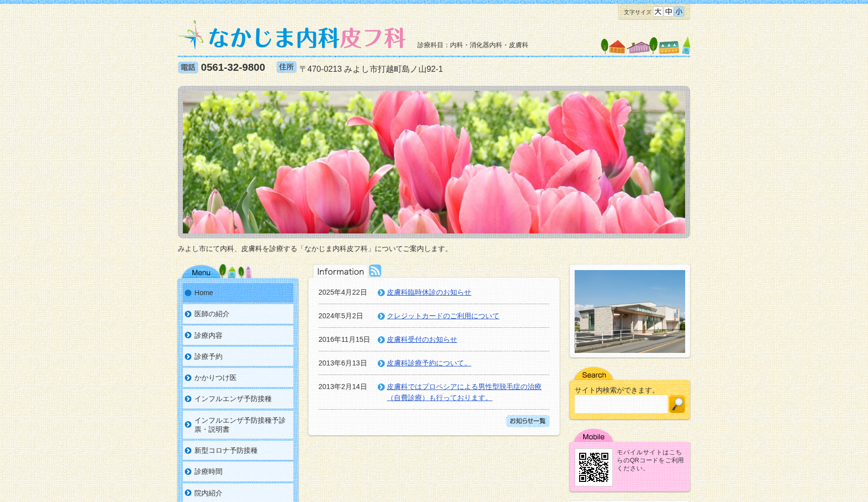Click arrow icon beside 皮膚科臨時休診のお知らせ
Image resolution: width=868 pixels, height=502 pixels.
[381, 293]
